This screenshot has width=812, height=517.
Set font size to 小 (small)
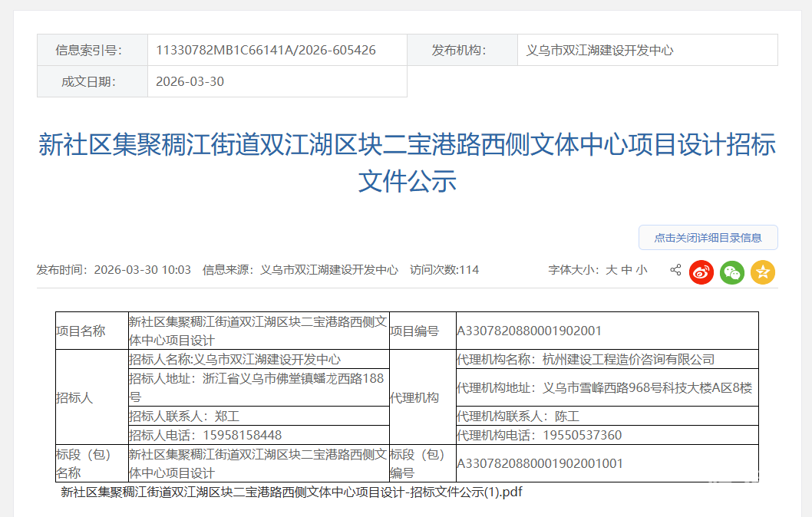pos(641,270)
